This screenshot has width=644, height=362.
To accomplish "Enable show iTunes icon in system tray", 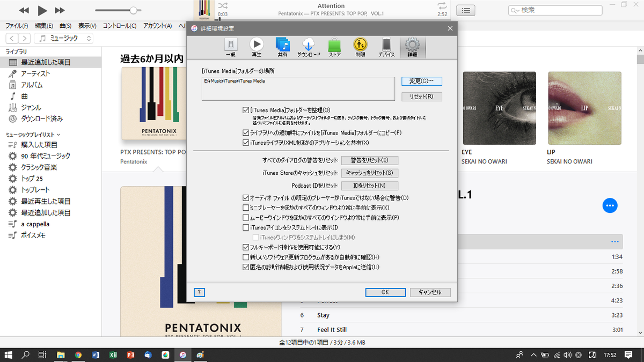I will click(246, 227).
